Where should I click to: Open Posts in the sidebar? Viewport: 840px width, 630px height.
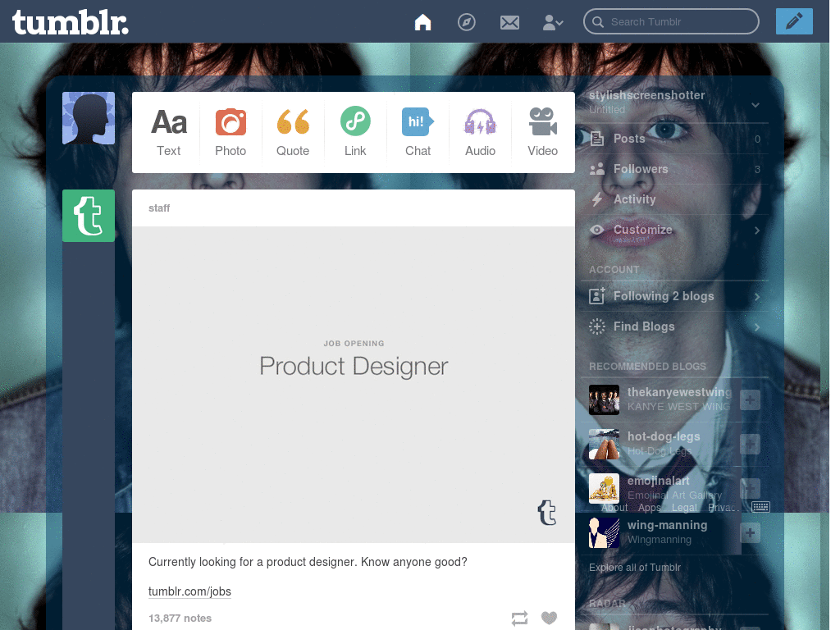675,139
